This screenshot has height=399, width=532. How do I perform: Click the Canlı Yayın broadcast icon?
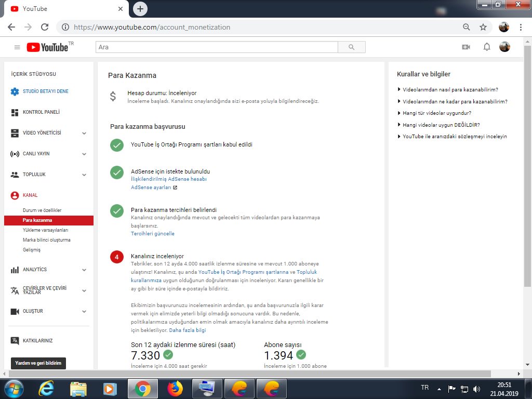[x=15, y=154]
